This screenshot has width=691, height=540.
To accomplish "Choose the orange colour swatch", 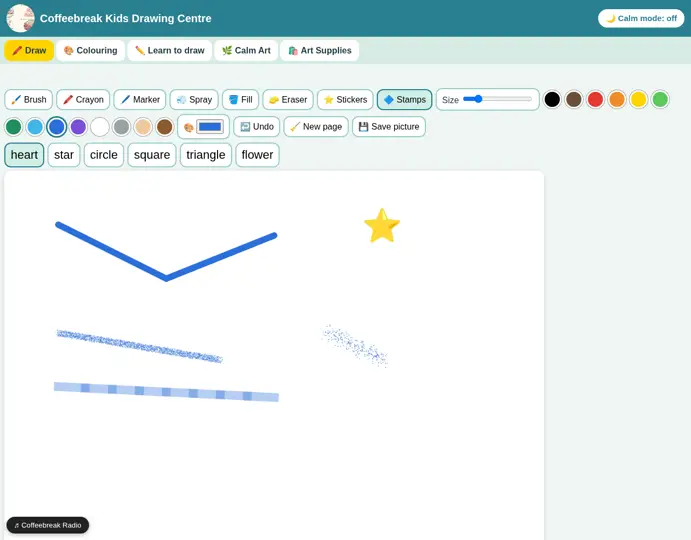I will (617, 100).
